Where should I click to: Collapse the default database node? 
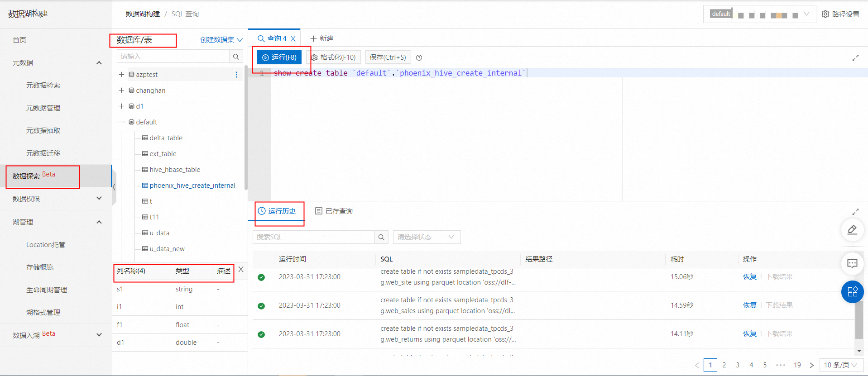click(121, 122)
